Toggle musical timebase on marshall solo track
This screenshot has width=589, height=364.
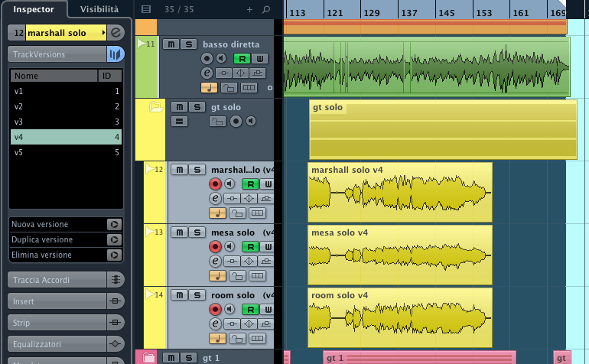pos(217,213)
